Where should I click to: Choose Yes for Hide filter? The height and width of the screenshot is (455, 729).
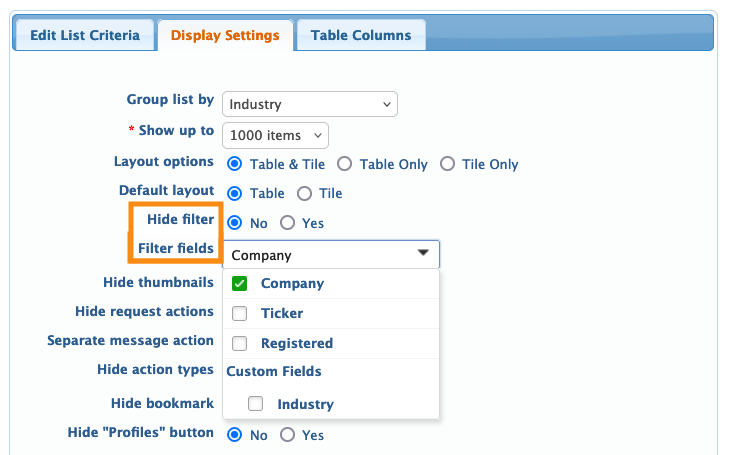coord(288,223)
